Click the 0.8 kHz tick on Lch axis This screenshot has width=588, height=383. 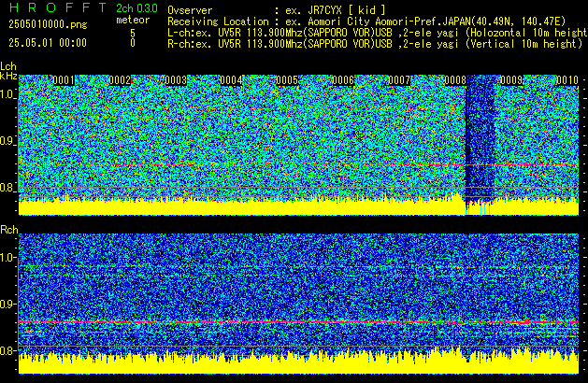tap(7, 188)
